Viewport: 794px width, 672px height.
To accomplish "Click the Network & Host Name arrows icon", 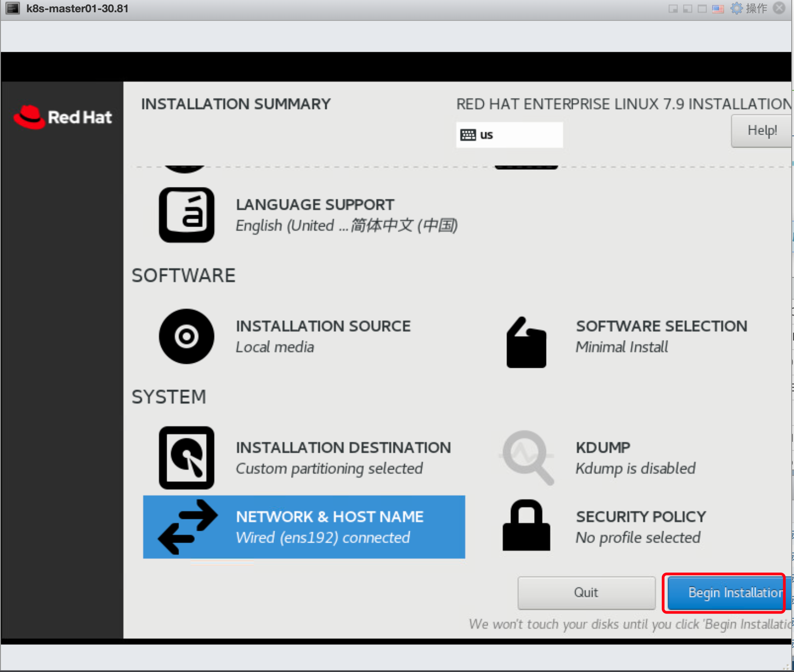I will [188, 527].
